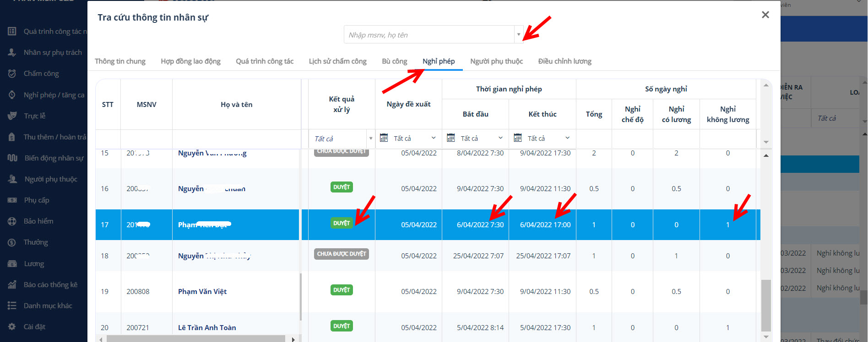Click the Cài đặt gear icon
This screenshot has height=342, width=868.
(x=12, y=327)
